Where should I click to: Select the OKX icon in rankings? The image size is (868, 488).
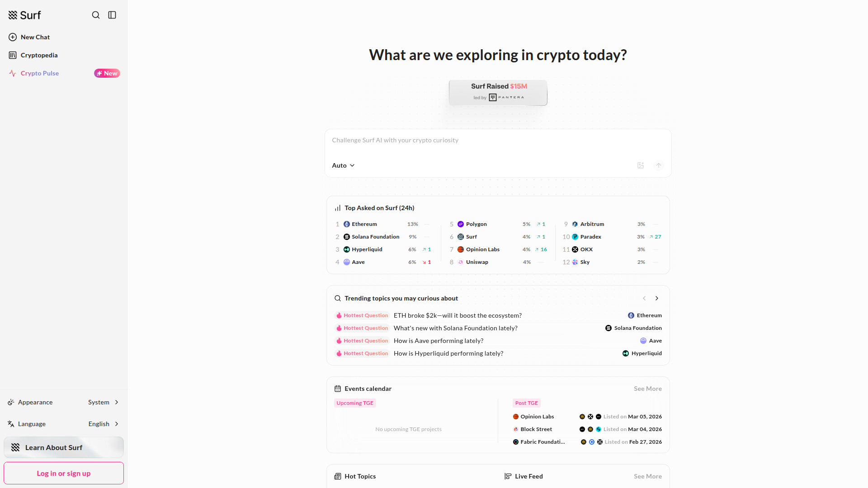pos(575,249)
